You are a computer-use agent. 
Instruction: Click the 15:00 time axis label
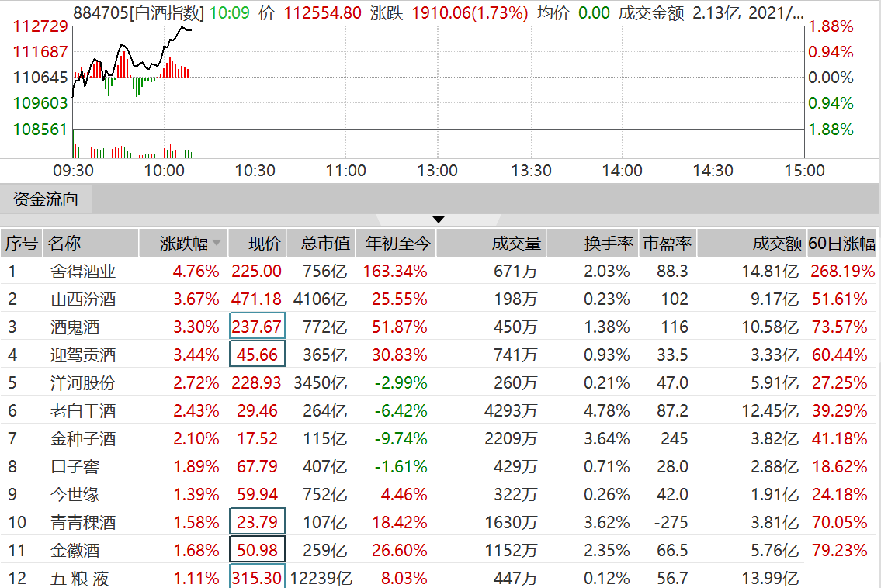(805, 171)
